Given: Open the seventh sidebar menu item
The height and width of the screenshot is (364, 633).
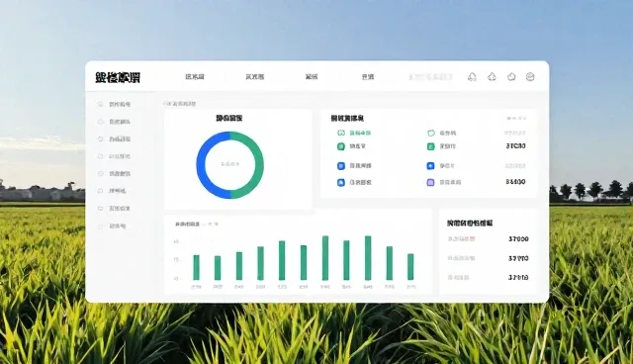Looking at the screenshot, I should click(114, 209).
